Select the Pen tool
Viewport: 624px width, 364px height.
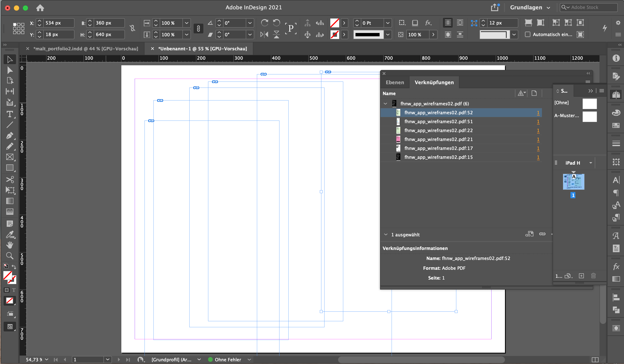pos(10,135)
